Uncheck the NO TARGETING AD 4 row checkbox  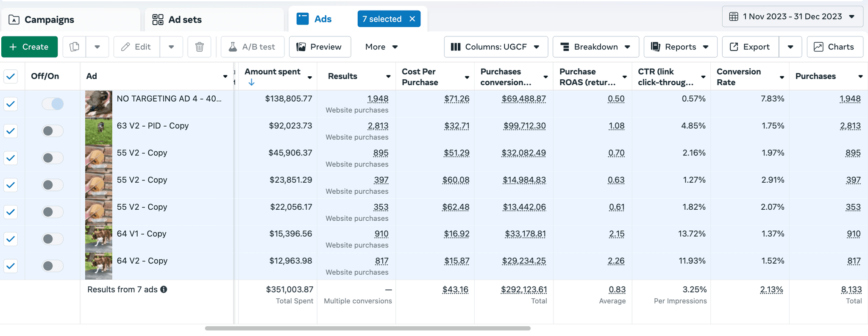point(11,104)
